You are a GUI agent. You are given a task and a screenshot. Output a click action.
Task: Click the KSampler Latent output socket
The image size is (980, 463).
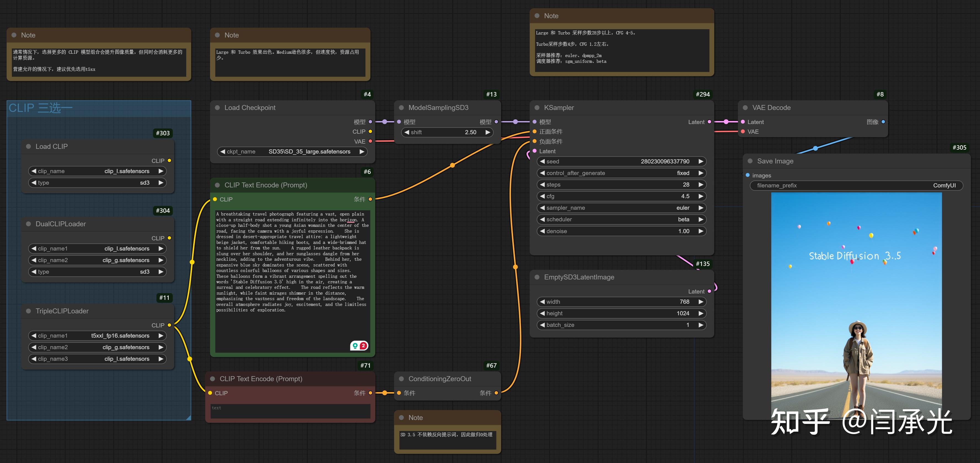709,122
